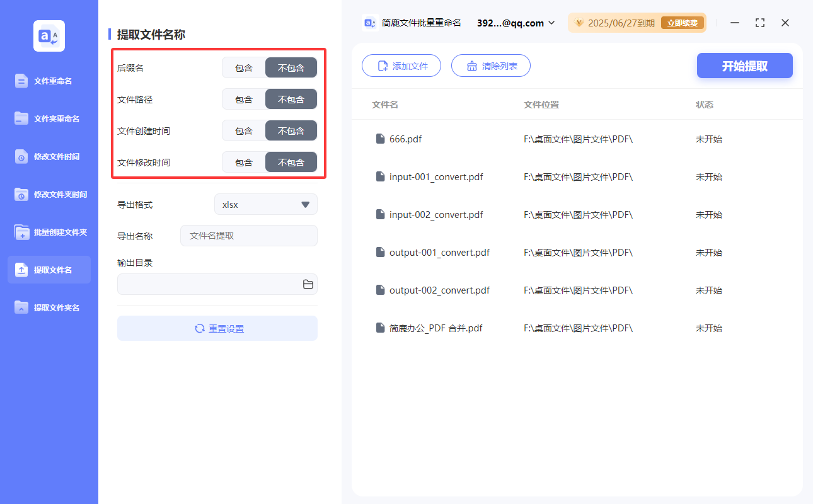Open the folder browser for 输出目录
813x504 pixels.
[x=308, y=284]
